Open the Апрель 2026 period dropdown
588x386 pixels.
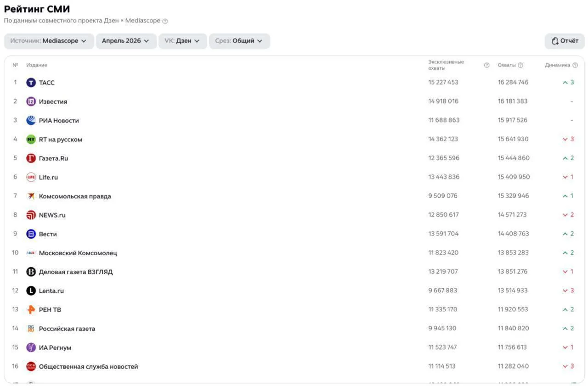coord(126,41)
